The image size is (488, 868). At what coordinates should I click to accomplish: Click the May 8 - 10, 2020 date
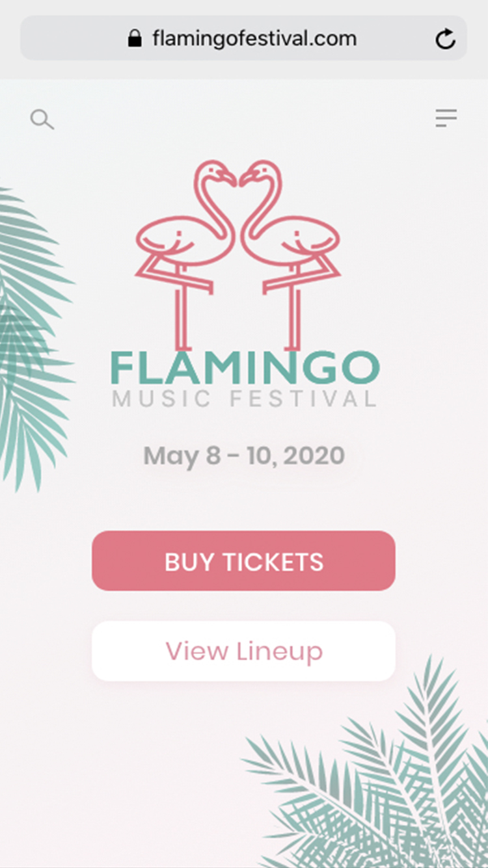click(x=243, y=455)
